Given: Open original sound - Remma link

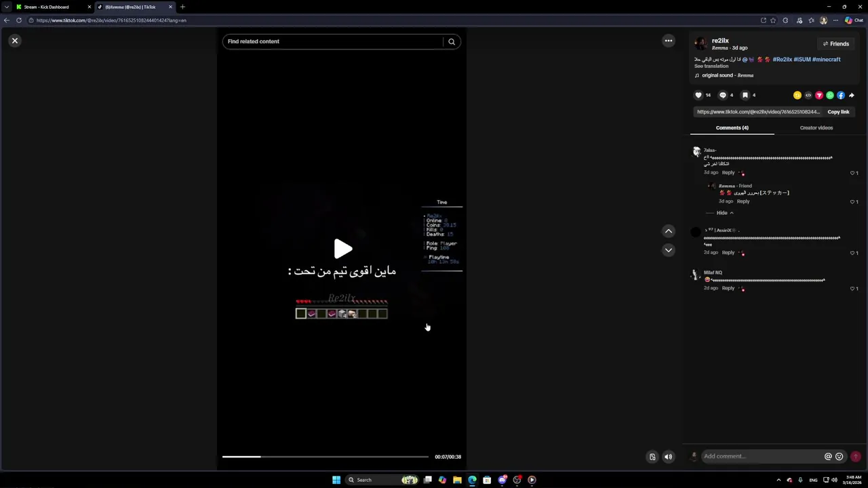Looking at the screenshot, I should pyautogui.click(x=728, y=75).
